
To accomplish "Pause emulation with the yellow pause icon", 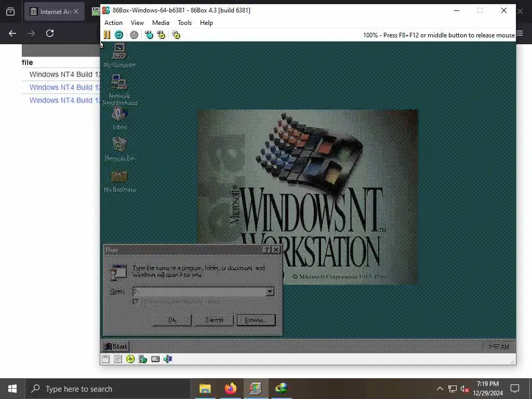I will tap(107, 35).
